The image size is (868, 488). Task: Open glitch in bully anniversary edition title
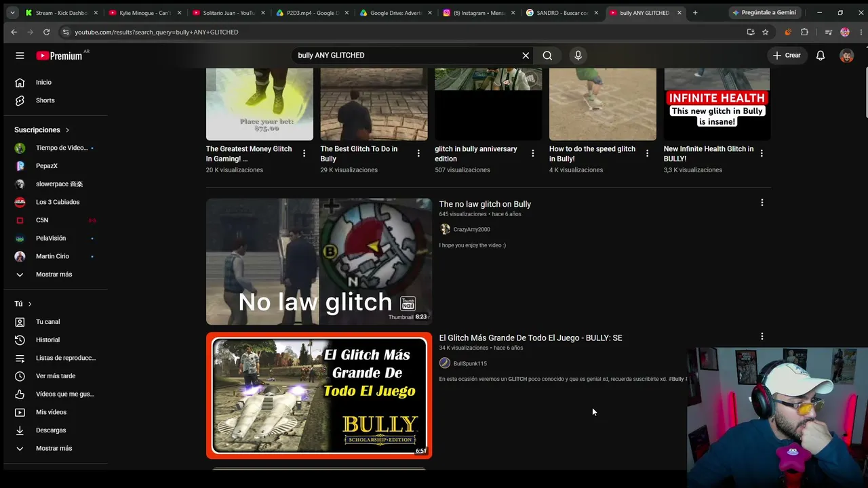pos(475,154)
